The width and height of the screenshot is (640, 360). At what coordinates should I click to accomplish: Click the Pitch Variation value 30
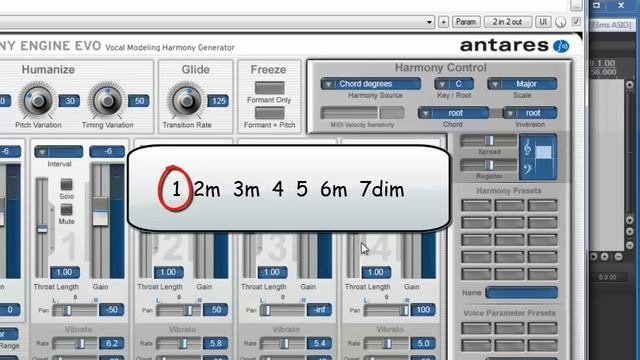click(x=69, y=101)
